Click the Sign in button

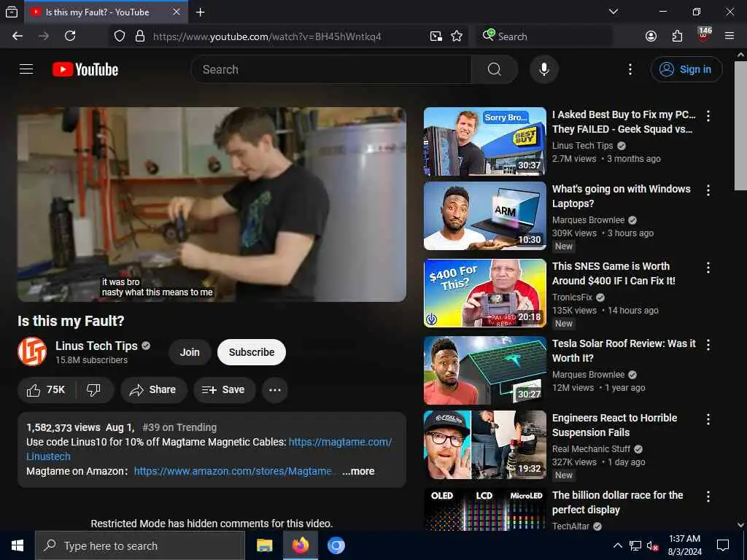pos(686,69)
